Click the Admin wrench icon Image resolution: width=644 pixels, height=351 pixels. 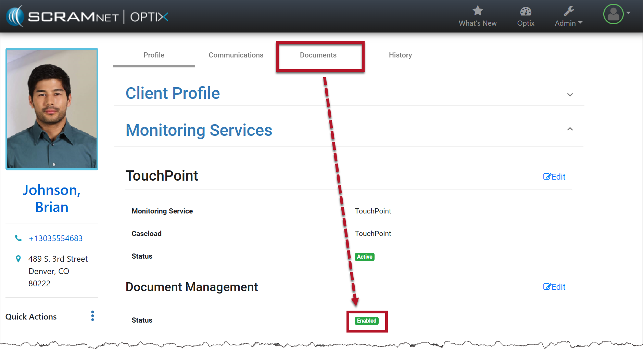pyautogui.click(x=568, y=11)
